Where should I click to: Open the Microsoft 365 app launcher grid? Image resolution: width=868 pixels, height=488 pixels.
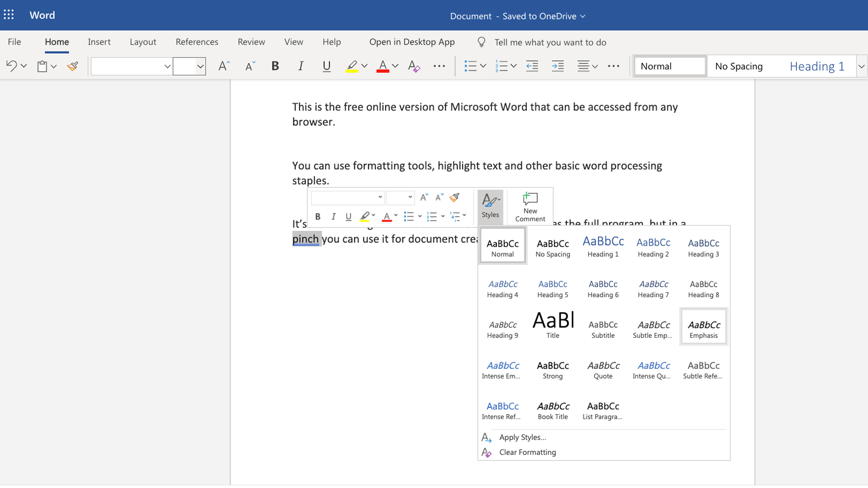tap(9, 15)
